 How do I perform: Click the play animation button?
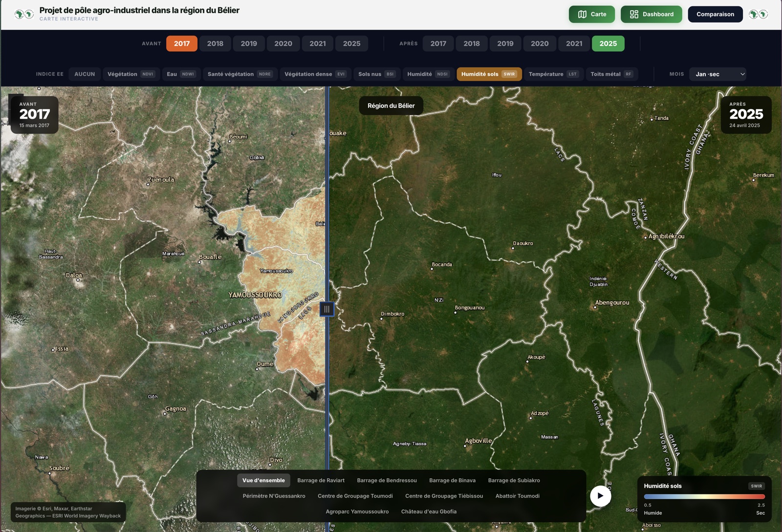click(600, 496)
